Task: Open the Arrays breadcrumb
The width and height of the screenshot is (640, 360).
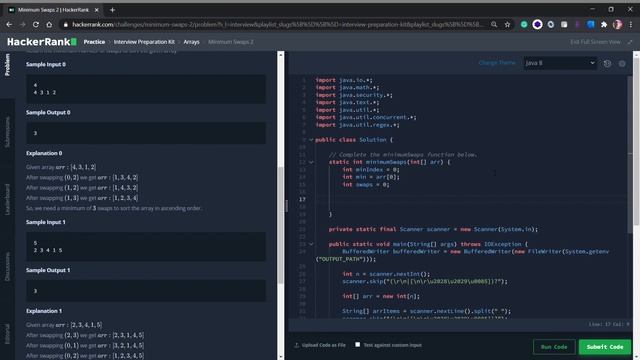Action: click(191, 42)
